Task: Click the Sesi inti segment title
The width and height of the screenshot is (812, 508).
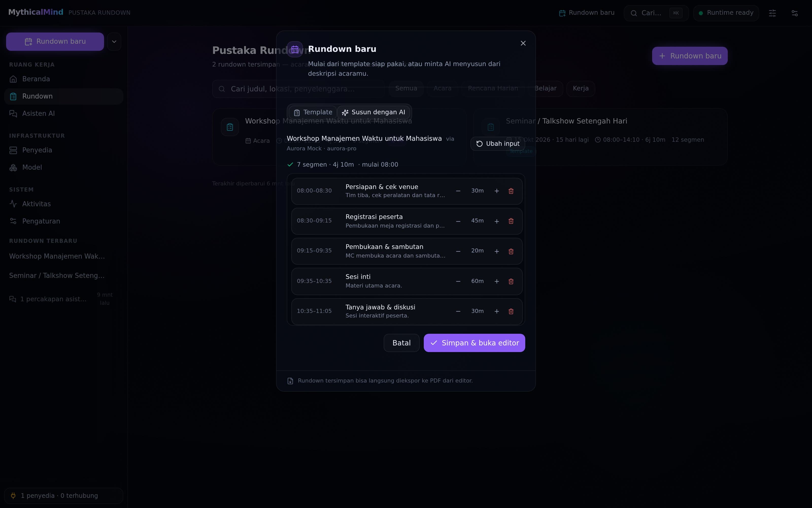Action: tap(358, 277)
